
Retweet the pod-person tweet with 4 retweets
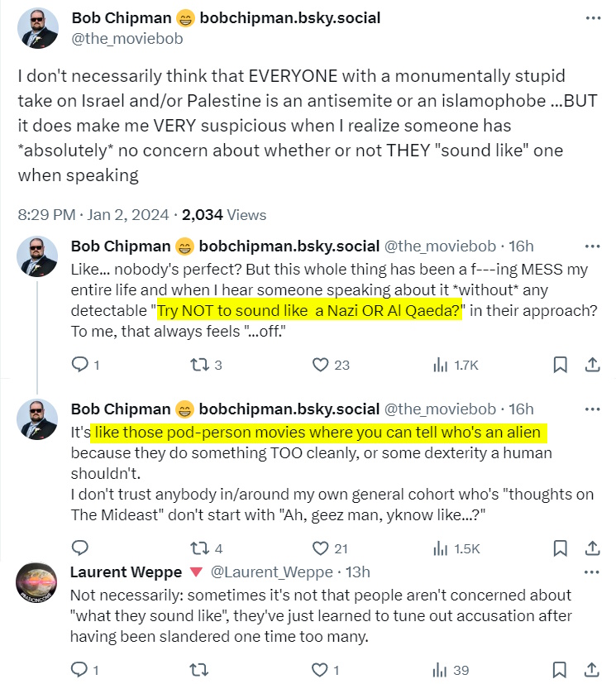(x=202, y=548)
